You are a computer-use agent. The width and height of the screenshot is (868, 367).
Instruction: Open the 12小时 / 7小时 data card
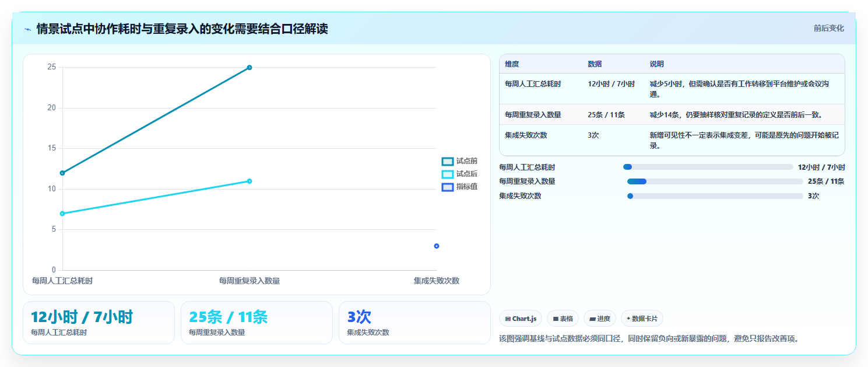99,323
